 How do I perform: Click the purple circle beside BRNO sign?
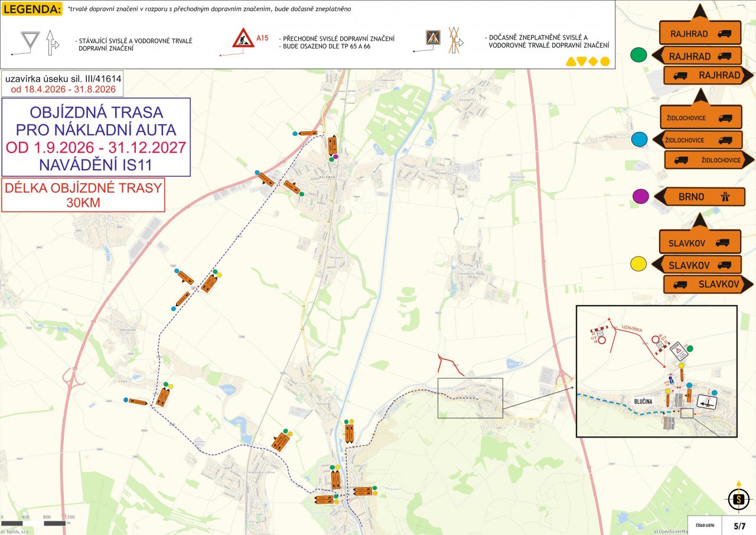click(640, 196)
